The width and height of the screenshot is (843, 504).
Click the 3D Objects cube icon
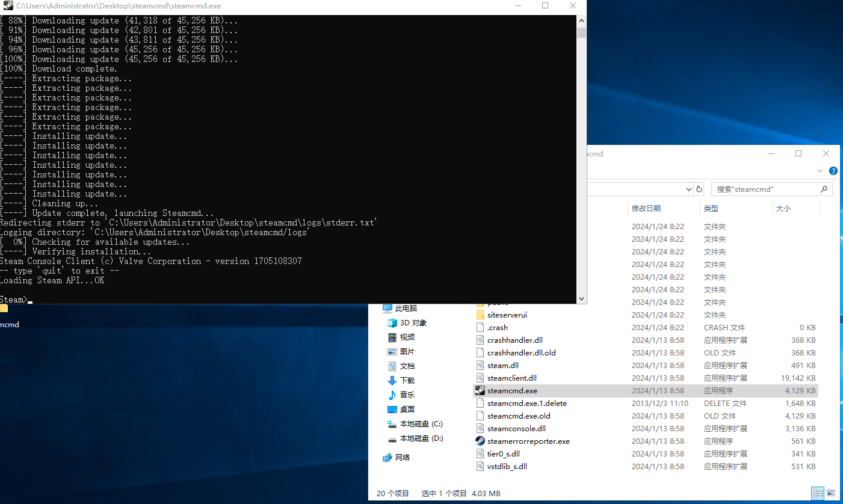pyautogui.click(x=392, y=322)
